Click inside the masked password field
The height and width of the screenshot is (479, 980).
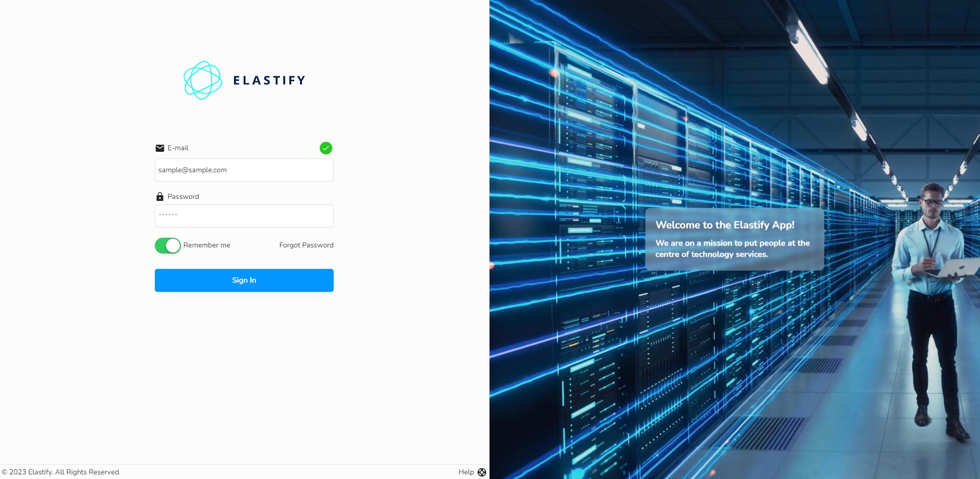pos(244,216)
